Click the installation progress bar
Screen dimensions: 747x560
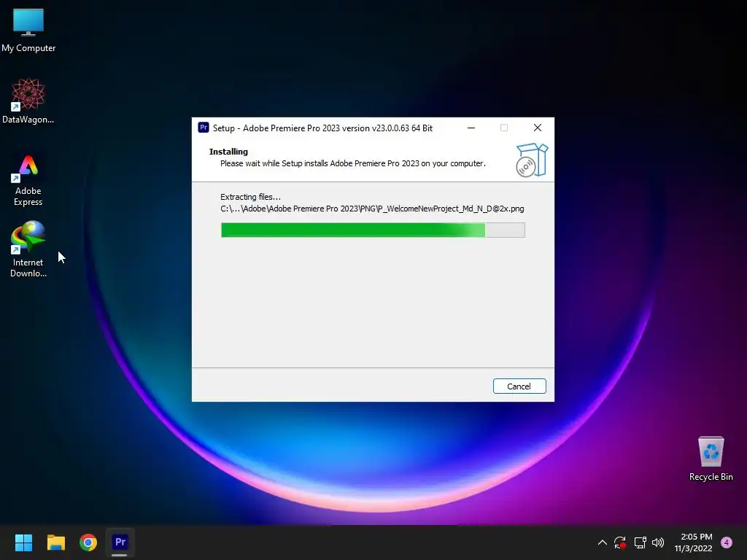[x=373, y=230]
